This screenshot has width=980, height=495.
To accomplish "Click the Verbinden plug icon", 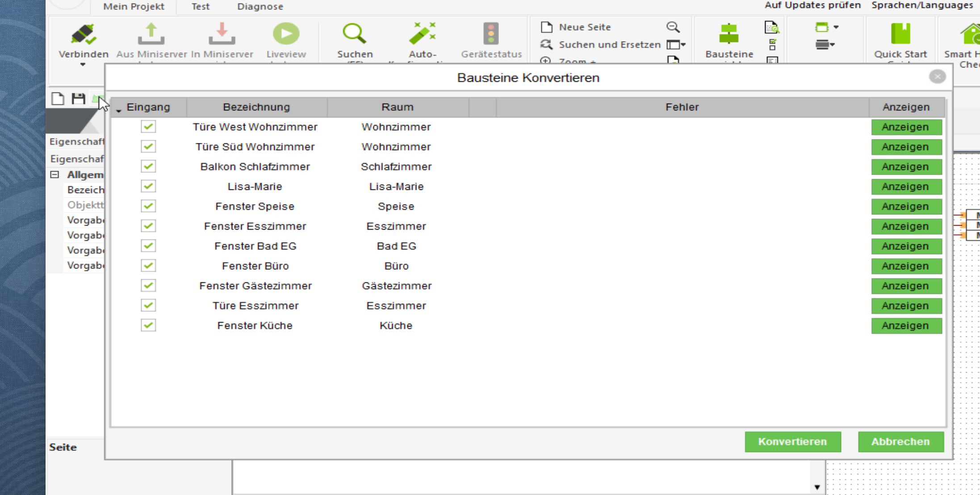I will click(83, 35).
